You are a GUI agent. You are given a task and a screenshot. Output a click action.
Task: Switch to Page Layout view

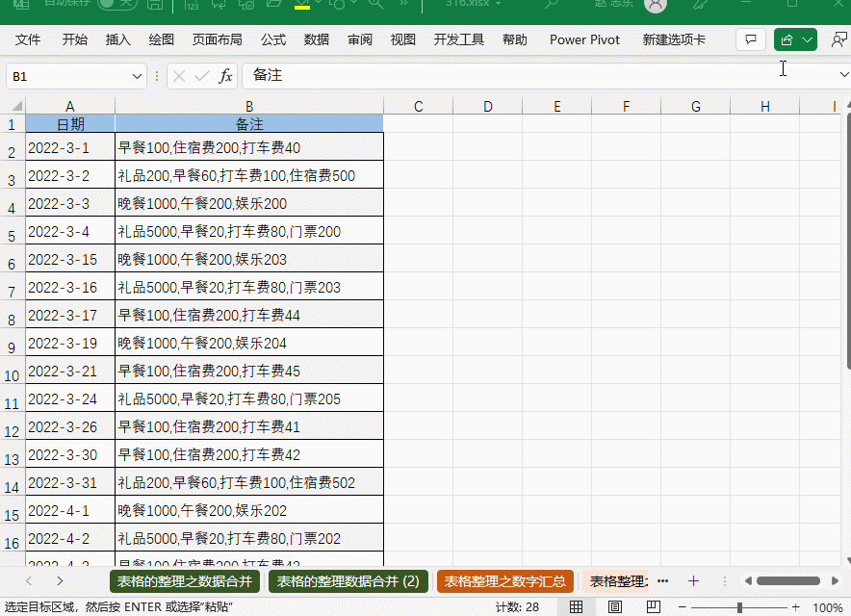point(614,607)
